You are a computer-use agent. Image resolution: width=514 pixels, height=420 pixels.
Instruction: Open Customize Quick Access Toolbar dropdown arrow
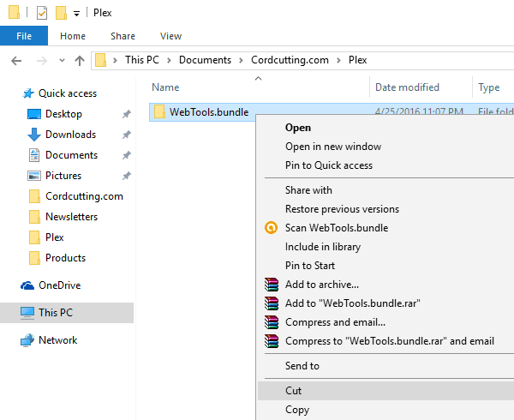76,14
